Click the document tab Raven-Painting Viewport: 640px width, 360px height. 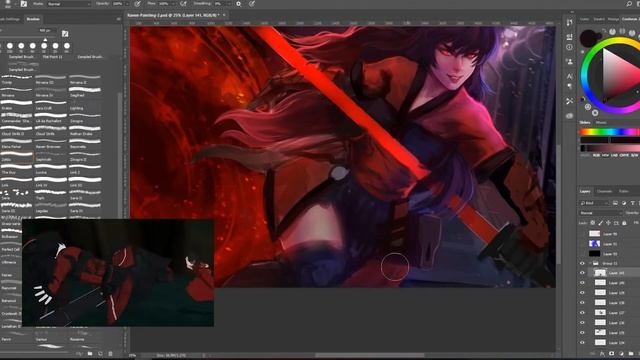173,15
